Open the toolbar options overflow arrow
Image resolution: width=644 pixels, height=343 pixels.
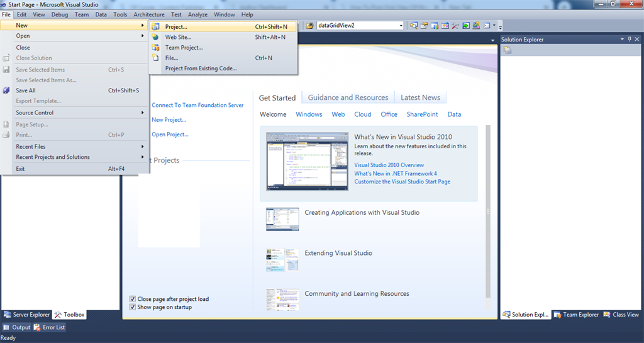pos(500,26)
